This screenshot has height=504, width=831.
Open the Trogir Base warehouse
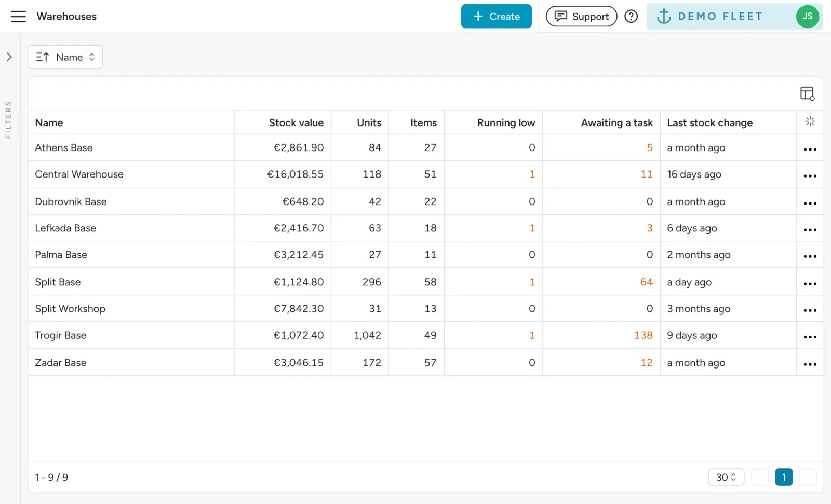pos(60,335)
